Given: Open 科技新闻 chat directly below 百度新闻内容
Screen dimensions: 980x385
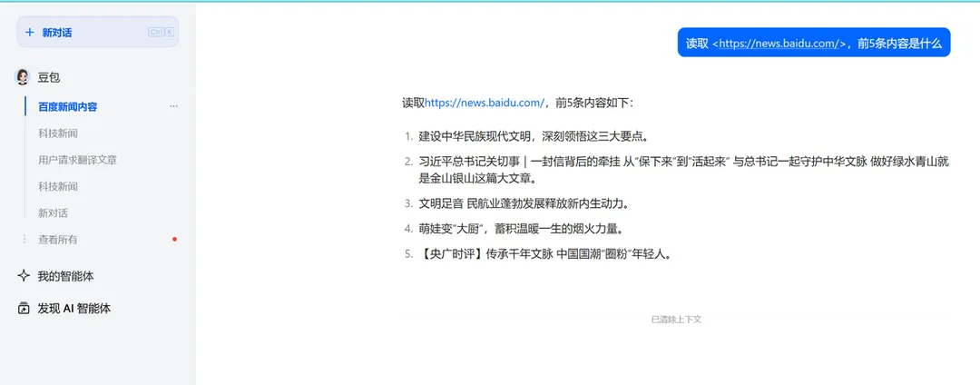Looking at the screenshot, I should tap(58, 133).
